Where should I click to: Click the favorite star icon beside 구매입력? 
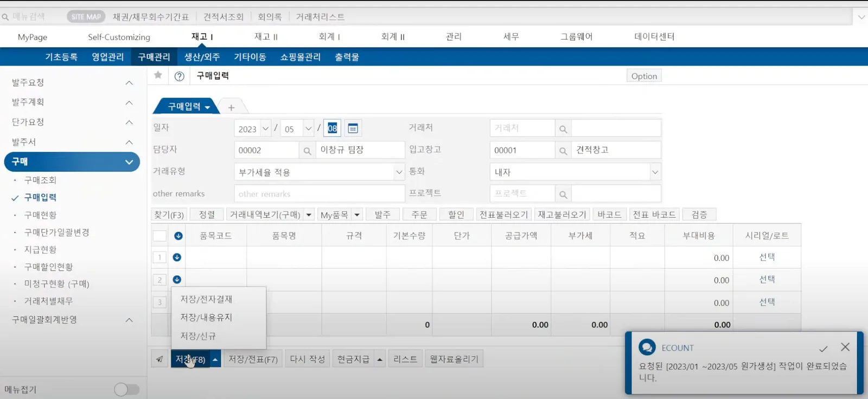(158, 75)
